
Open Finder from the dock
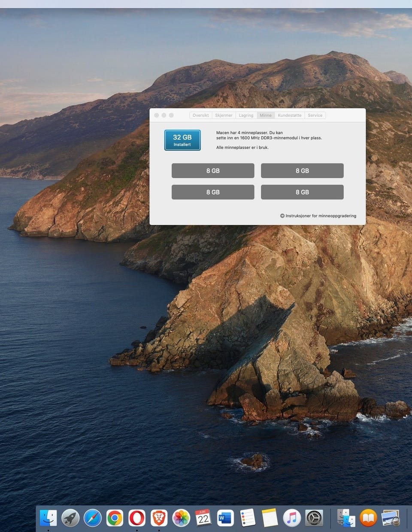coord(48,518)
